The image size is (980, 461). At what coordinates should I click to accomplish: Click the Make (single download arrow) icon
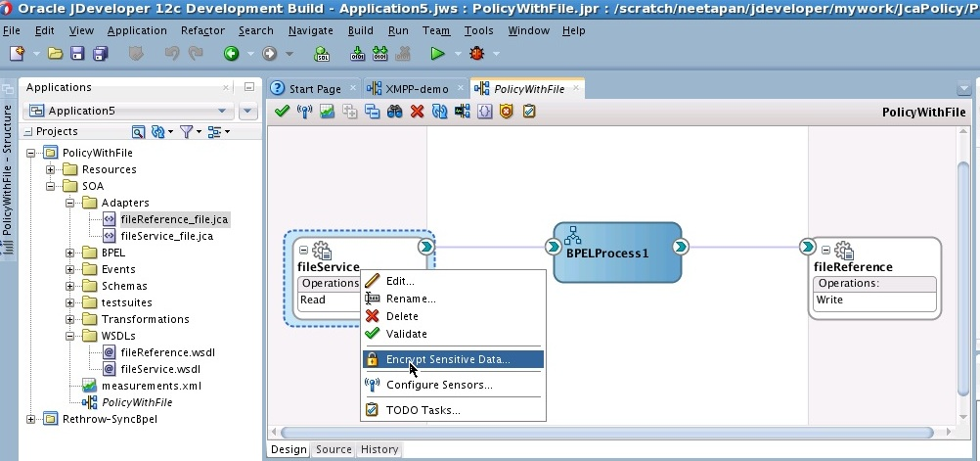coord(357,54)
